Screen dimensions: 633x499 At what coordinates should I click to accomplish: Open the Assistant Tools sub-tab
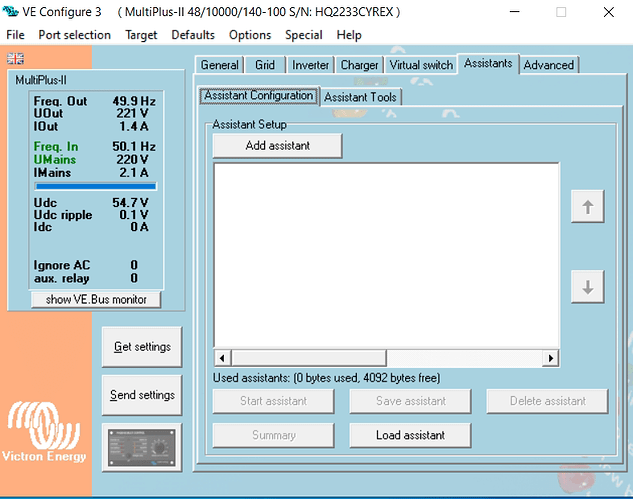360,97
